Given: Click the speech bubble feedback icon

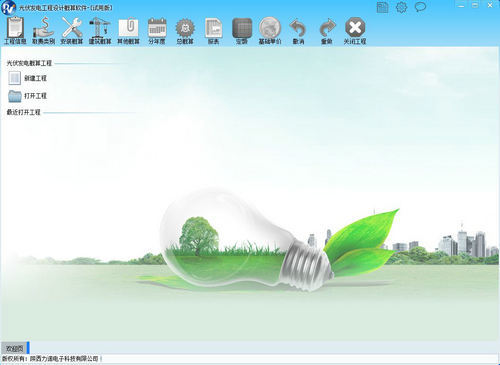Looking at the screenshot, I should click(x=420, y=7).
